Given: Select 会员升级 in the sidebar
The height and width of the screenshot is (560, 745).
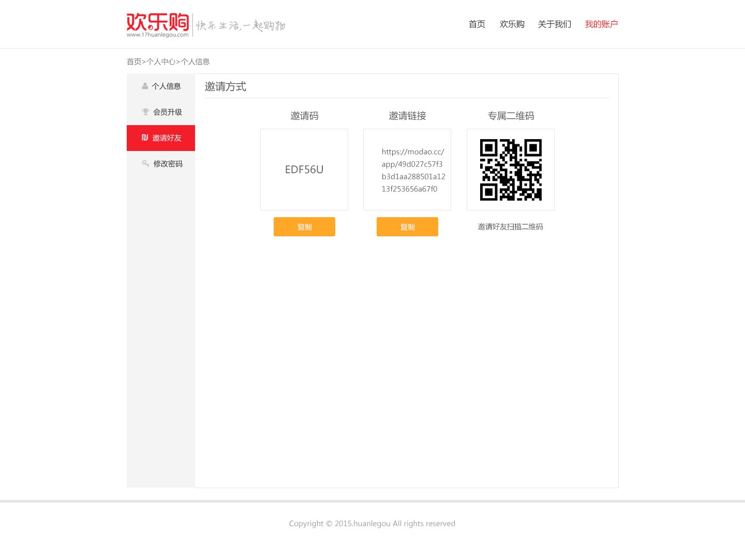Looking at the screenshot, I should click(161, 112).
